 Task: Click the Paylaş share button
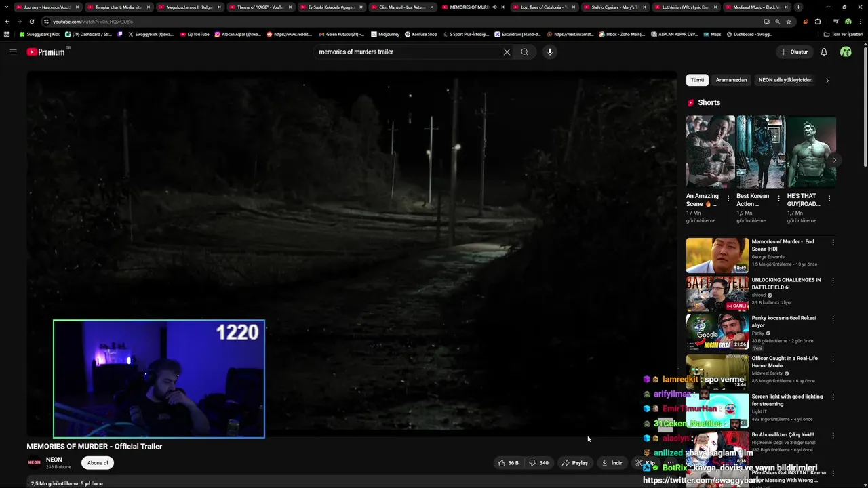(x=574, y=463)
